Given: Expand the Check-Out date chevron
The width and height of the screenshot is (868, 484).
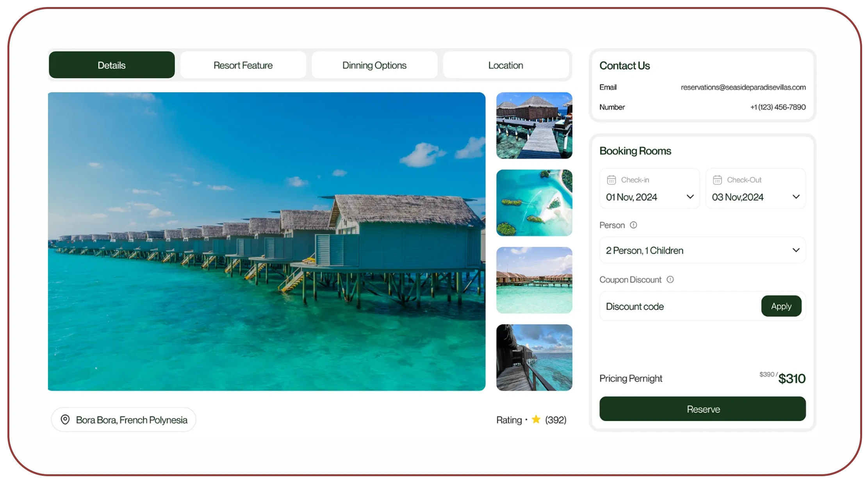Looking at the screenshot, I should 796,197.
